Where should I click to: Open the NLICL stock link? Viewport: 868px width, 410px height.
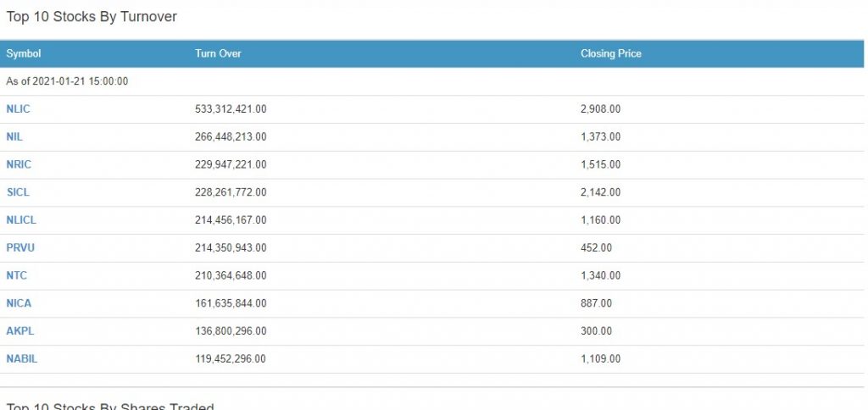point(21,219)
